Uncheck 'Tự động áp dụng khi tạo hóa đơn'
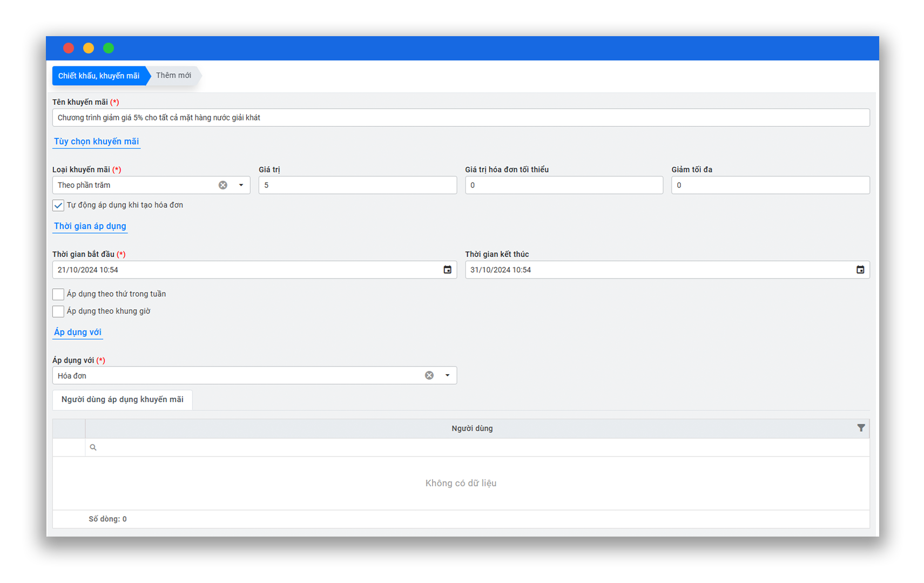 point(58,206)
